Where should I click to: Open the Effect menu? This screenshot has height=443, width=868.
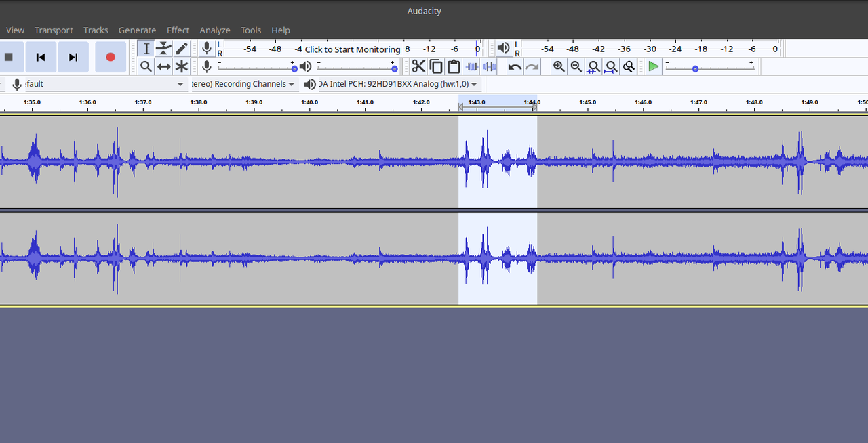point(178,30)
